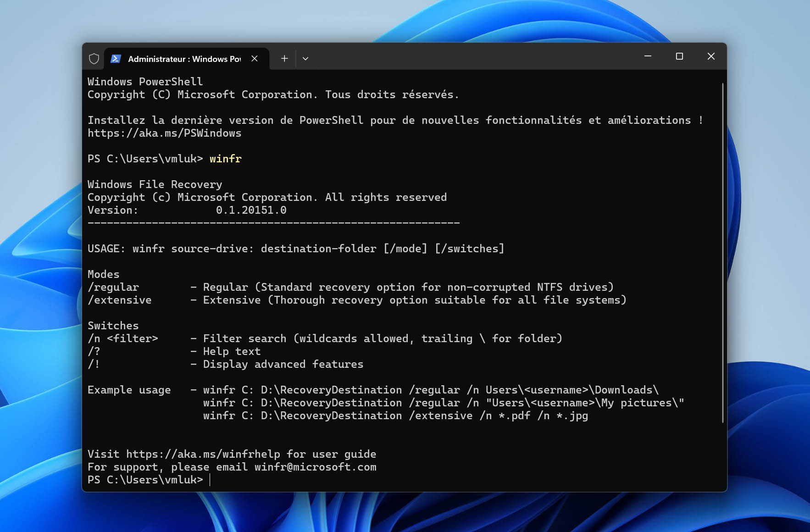Click the example ending in Downloads\

pos(431,390)
